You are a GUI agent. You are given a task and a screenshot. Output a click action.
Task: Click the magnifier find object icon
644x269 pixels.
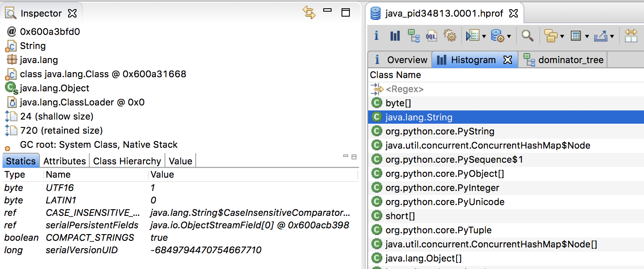click(x=528, y=36)
